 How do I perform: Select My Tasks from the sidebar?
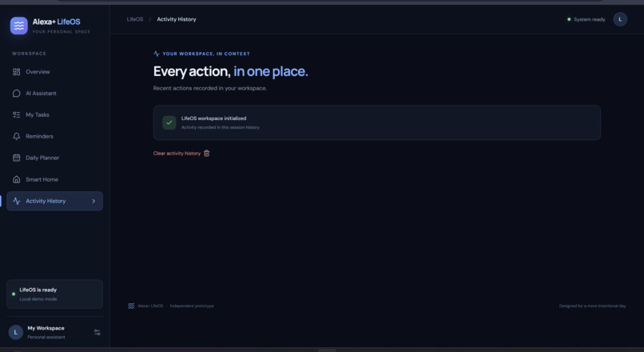(x=54, y=114)
